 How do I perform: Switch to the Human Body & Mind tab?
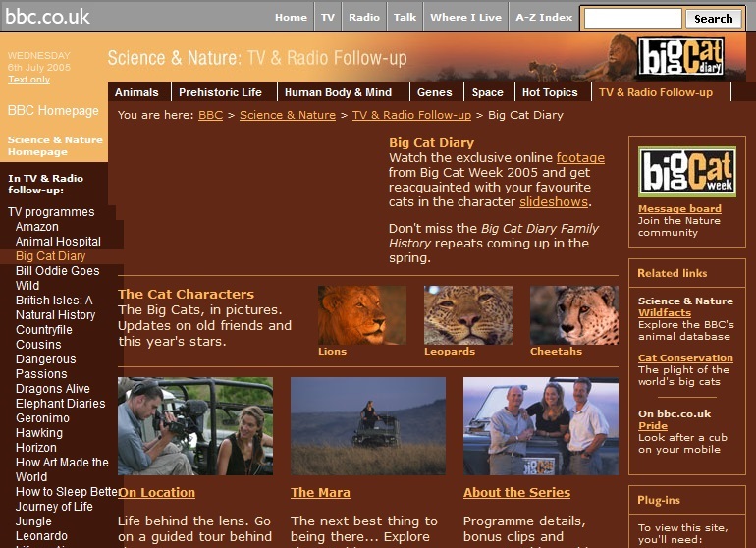tap(338, 92)
